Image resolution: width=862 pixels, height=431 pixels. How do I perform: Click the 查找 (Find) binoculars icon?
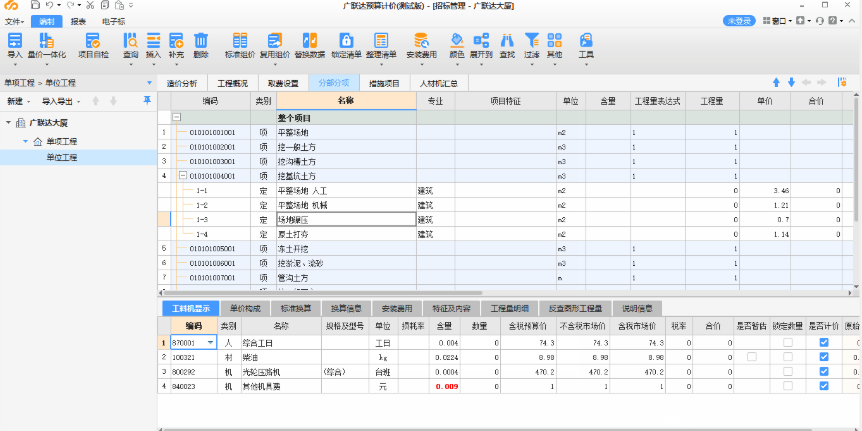coord(507,44)
